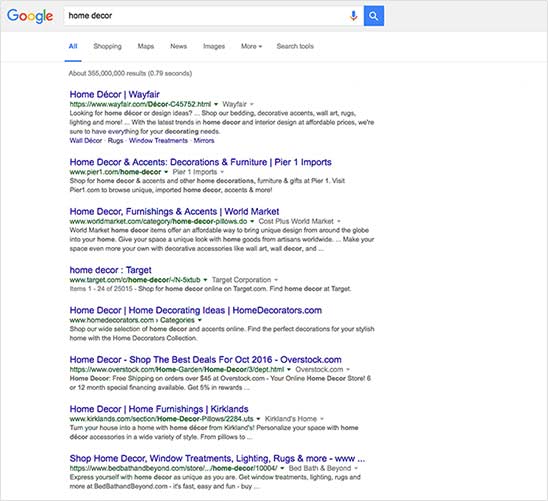This screenshot has width=548, height=501.
Task: Open the Home Décor | Wayfair result
Action: (x=115, y=94)
